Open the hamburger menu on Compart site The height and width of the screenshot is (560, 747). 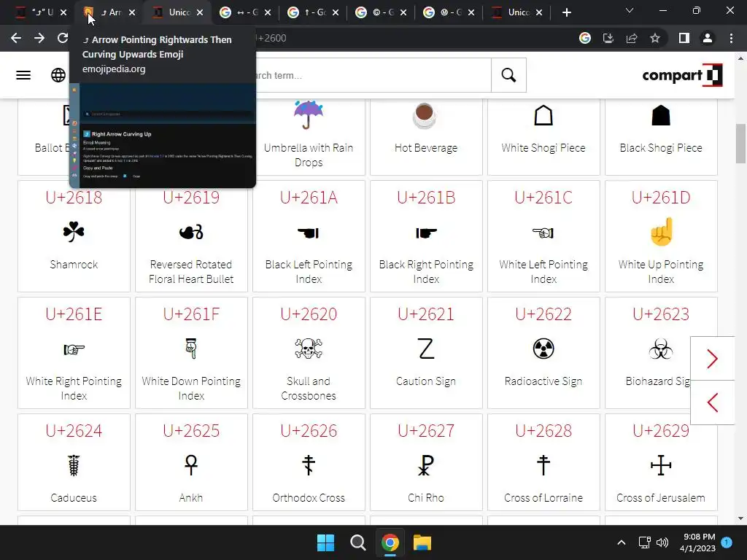23,75
